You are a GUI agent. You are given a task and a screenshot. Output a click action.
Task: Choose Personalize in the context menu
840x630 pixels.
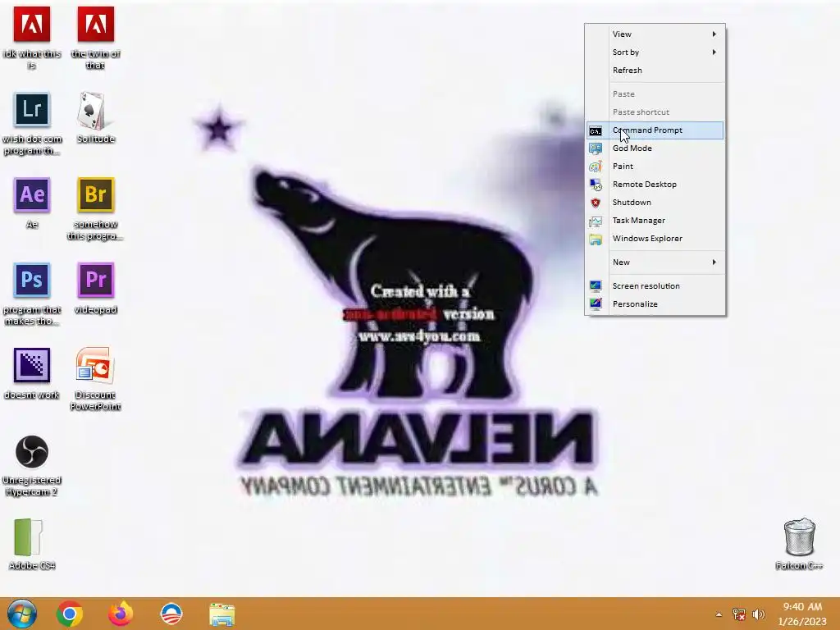point(655,304)
